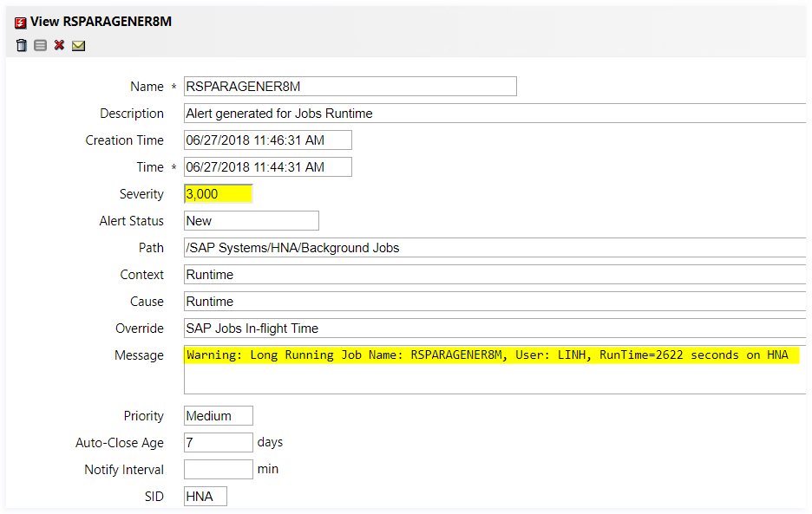Click the Alert Status label

click(132, 221)
